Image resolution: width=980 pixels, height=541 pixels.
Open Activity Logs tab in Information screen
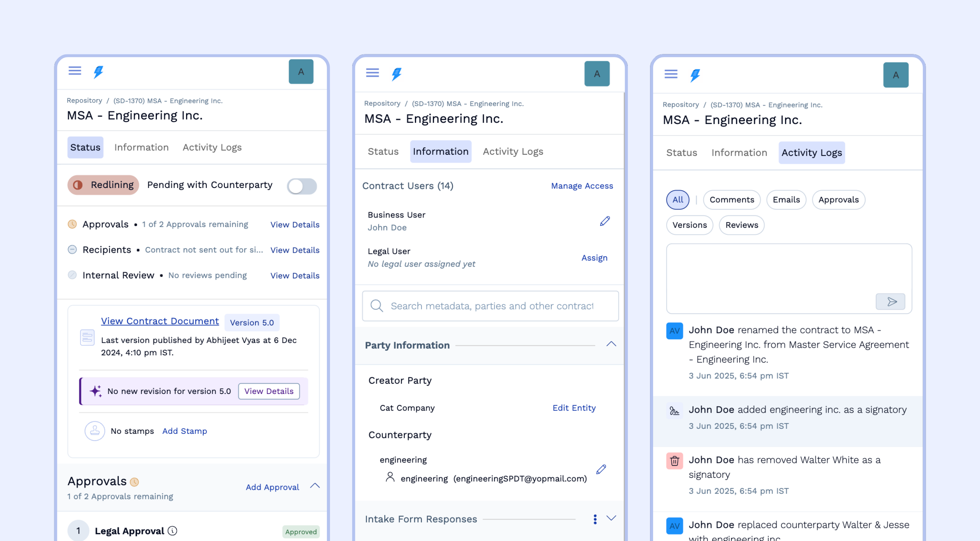[513, 152]
